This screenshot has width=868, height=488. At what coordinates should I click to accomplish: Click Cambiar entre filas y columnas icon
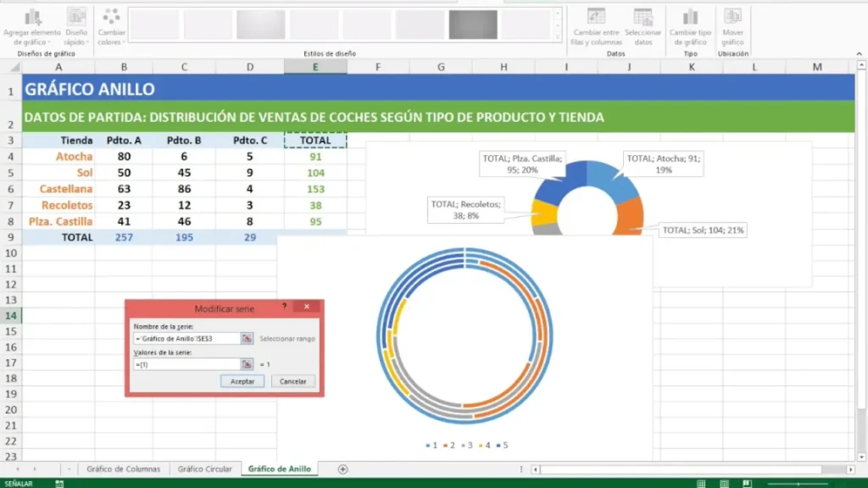(596, 17)
